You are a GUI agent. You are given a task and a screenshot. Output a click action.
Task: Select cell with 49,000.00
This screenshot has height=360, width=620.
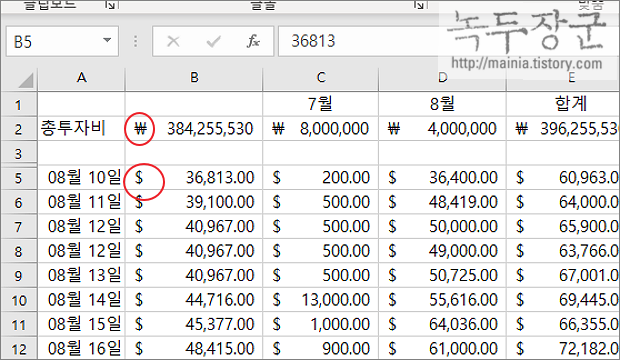pyautogui.click(x=442, y=251)
